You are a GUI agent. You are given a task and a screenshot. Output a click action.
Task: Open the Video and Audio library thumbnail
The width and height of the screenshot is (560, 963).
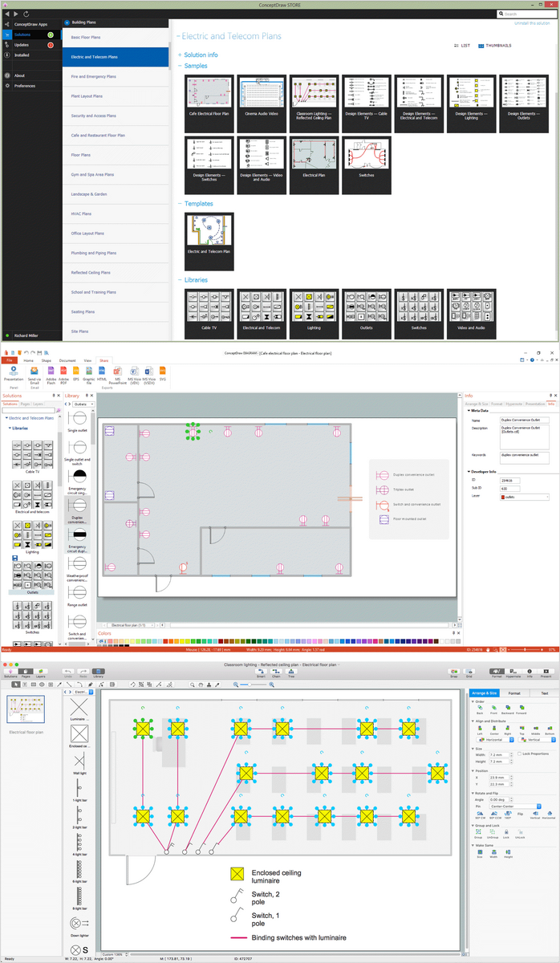472,313
